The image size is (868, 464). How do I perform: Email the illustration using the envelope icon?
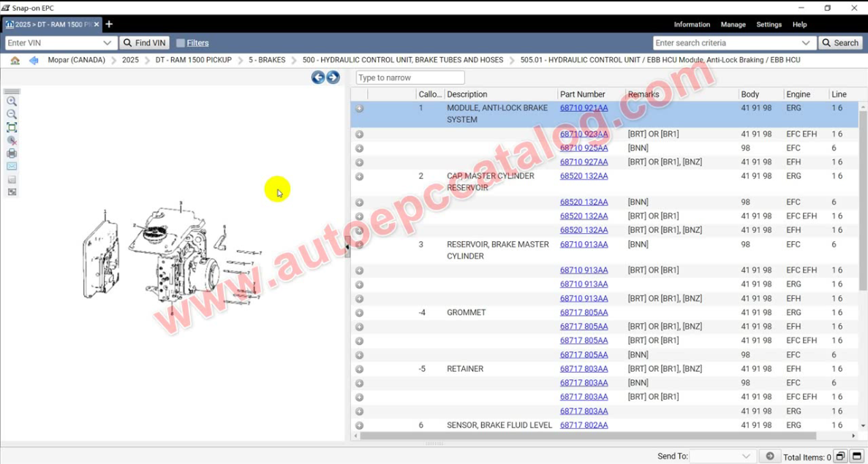(x=12, y=166)
